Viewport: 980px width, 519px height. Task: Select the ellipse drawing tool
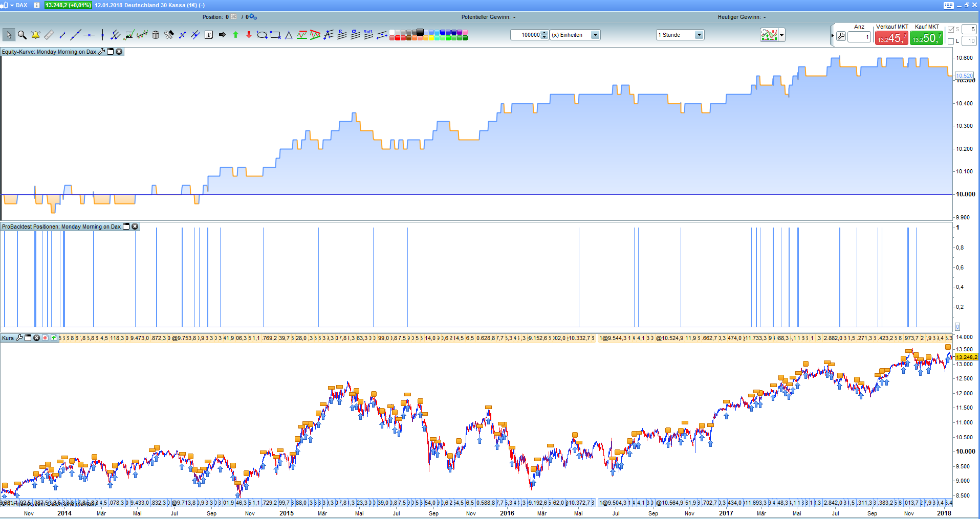pos(262,35)
